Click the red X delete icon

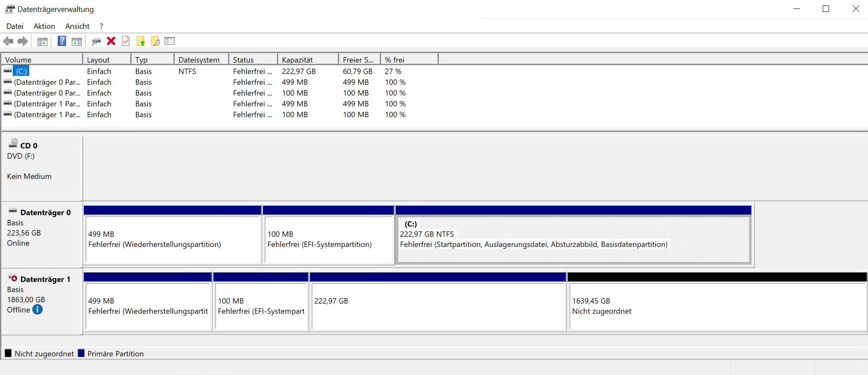point(111,41)
